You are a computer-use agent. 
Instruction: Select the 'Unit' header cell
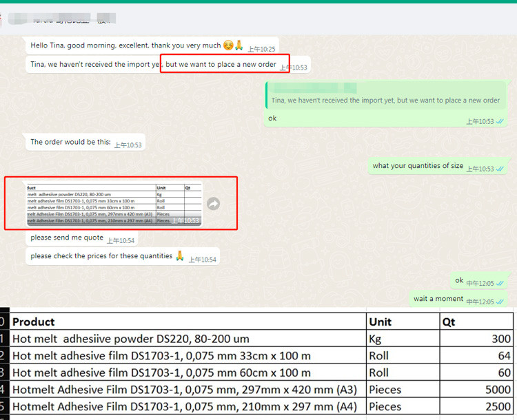(403, 322)
